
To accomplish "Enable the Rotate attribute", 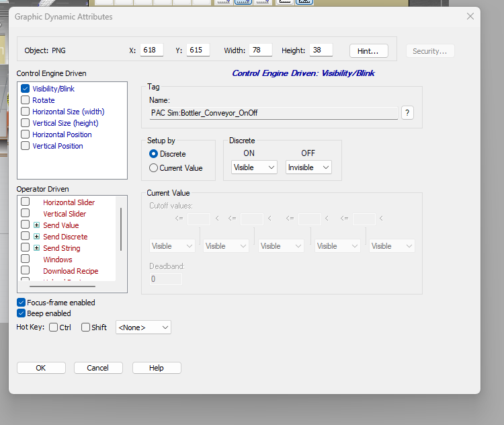I will point(25,100).
